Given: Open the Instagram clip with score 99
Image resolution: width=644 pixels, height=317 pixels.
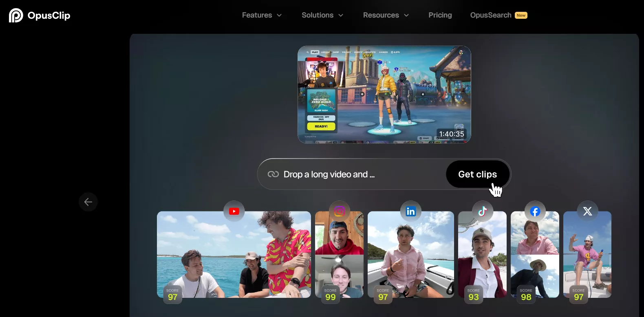Looking at the screenshot, I should click(339, 255).
